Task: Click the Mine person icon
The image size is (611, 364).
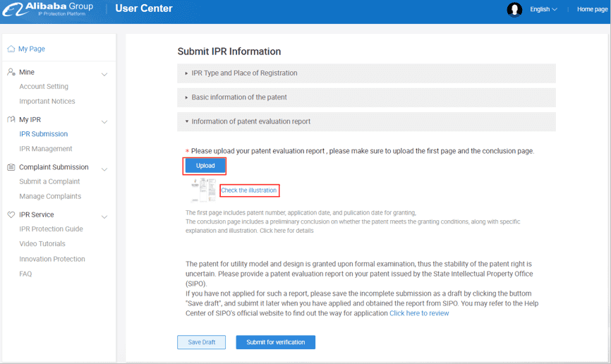Action: point(11,72)
